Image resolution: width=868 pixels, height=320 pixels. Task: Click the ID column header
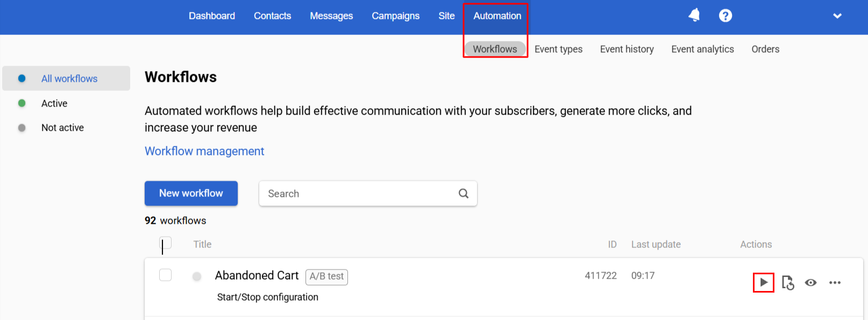click(612, 244)
